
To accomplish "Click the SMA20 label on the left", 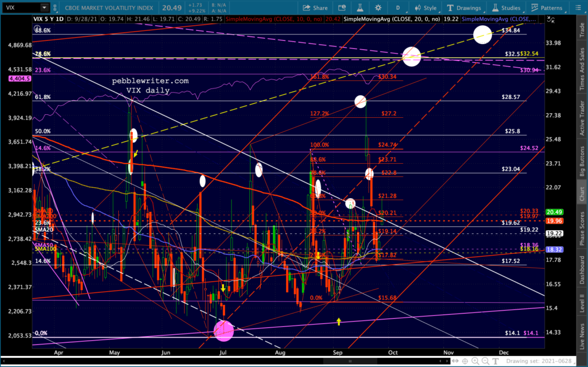I will tap(44, 230).
